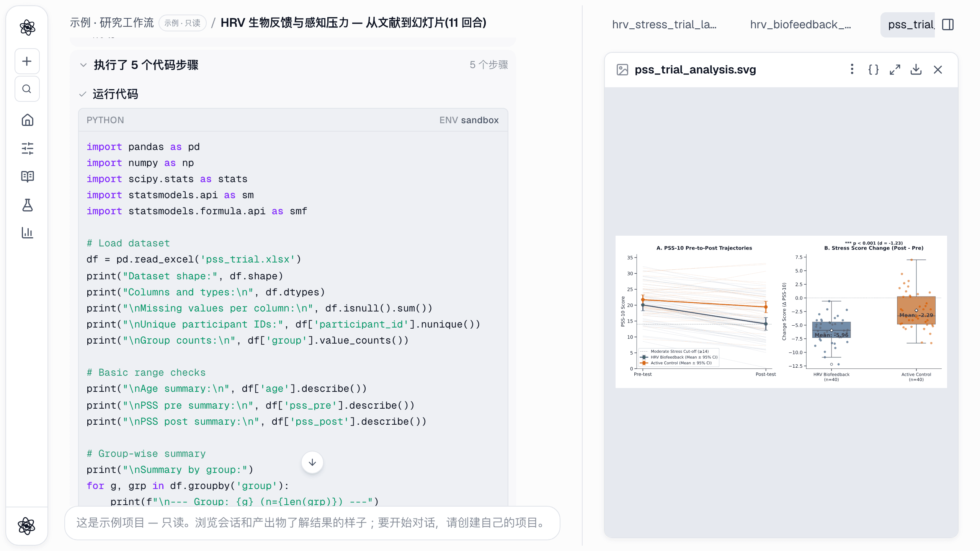
Task: Jump to bottom with the down-arrow button
Action: 312,462
